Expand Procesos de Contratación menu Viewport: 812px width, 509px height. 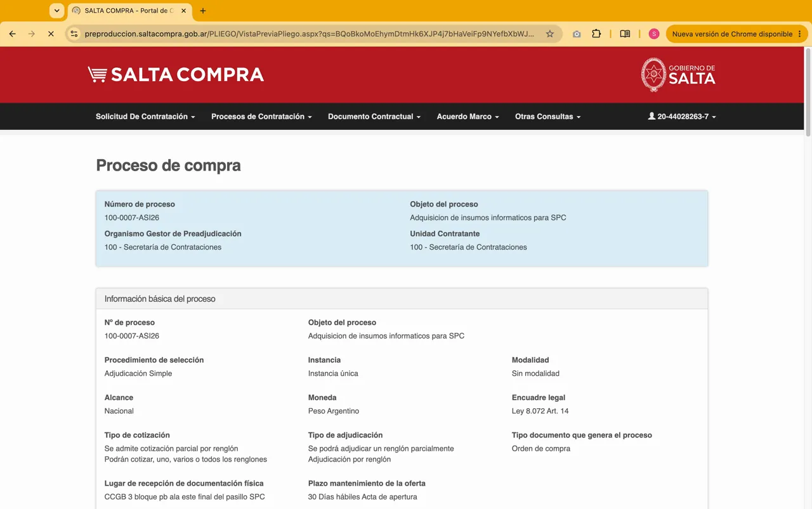pos(261,117)
